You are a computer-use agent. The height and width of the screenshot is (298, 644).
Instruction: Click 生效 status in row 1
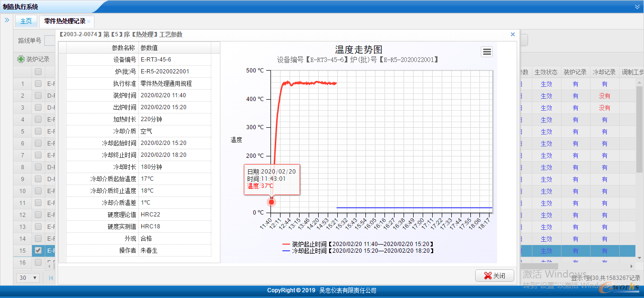pos(546,84)
